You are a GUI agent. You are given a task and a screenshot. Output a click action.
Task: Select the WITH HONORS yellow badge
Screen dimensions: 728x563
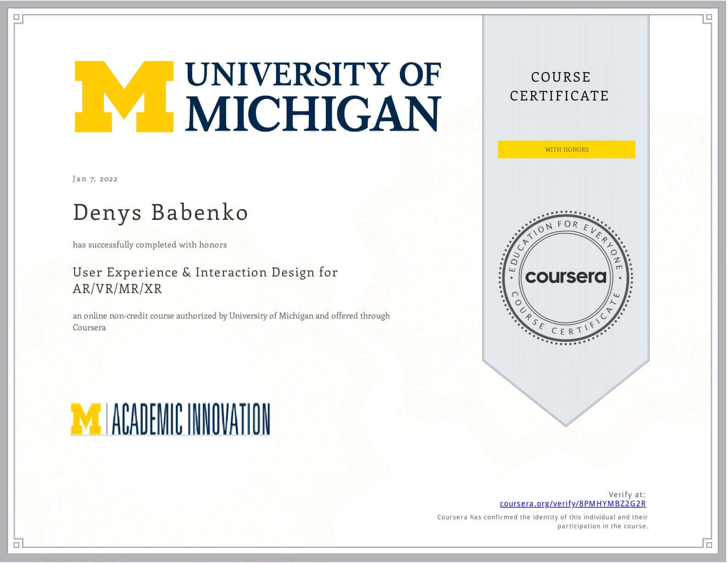(x=566, y=149)
